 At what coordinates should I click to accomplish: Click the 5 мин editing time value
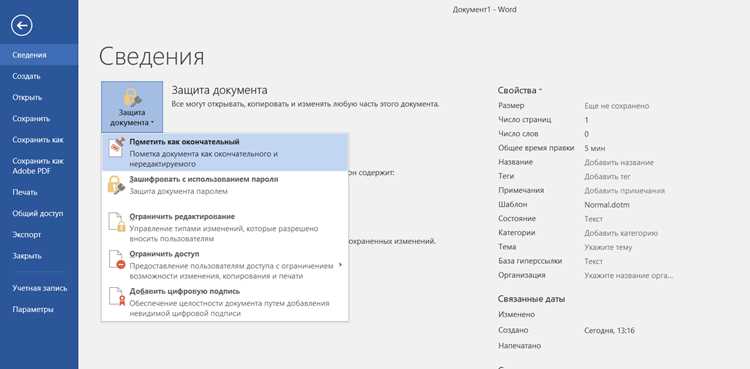click(595, 148)
